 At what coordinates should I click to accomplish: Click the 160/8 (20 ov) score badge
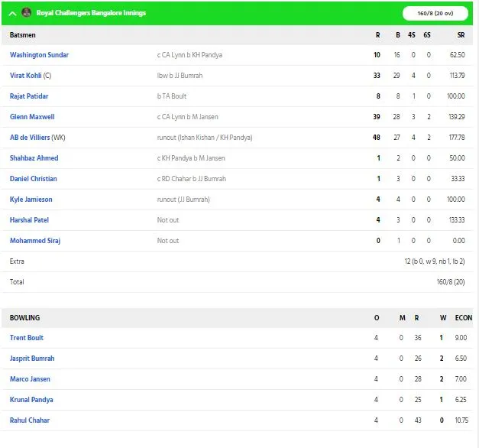point(435,13)
